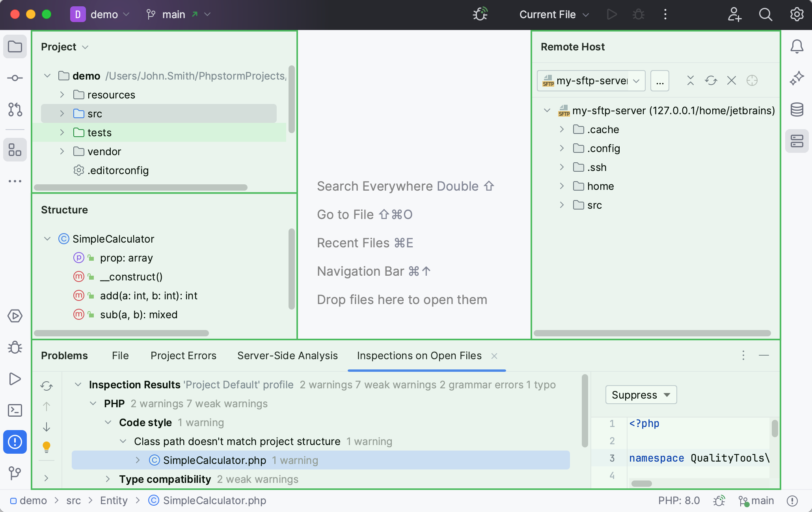Open the Terminal tool window
Screen dimensions: 812x512
click(x=15, y=410)
